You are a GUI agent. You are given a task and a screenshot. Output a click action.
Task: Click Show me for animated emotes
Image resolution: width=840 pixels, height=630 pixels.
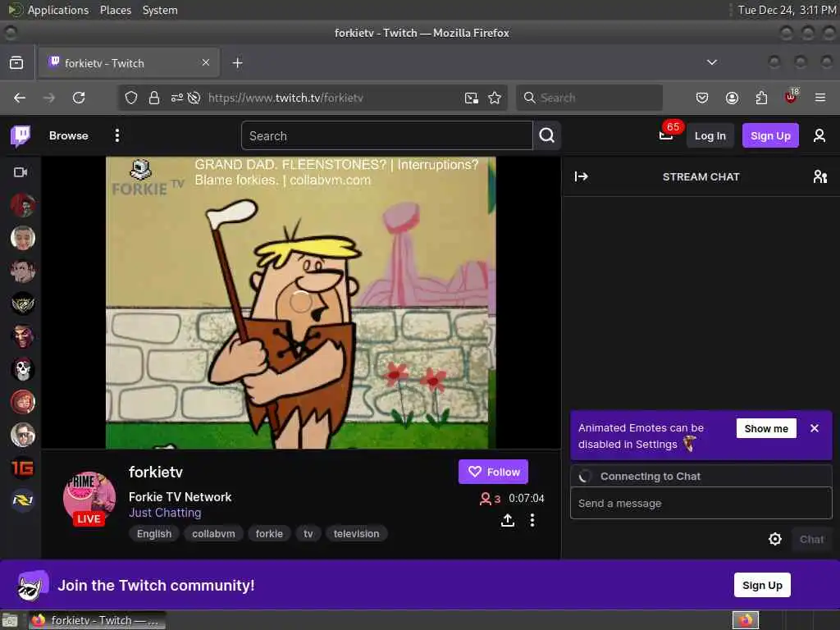(766, 428)
